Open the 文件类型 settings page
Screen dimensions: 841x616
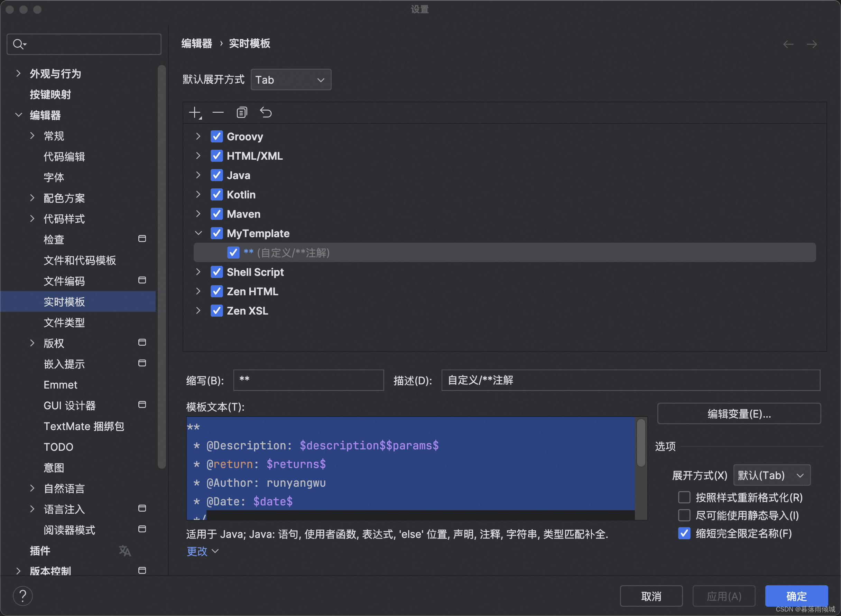(64, 323)
